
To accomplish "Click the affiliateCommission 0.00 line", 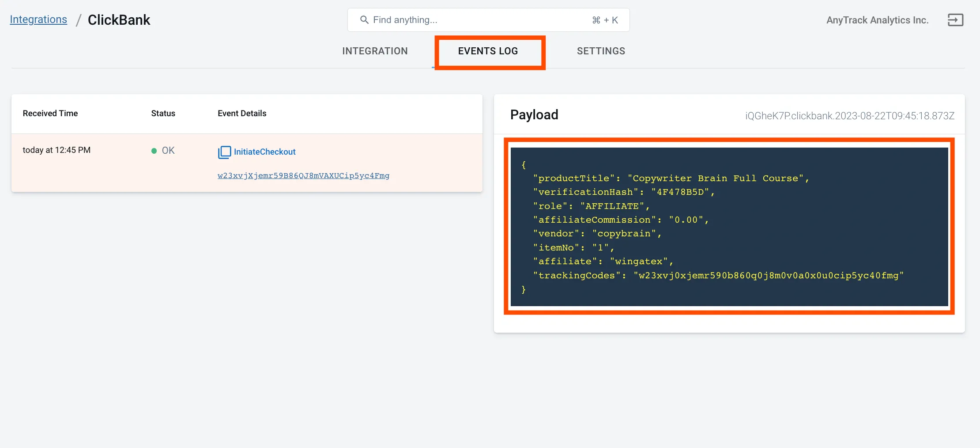I will 621,220.
